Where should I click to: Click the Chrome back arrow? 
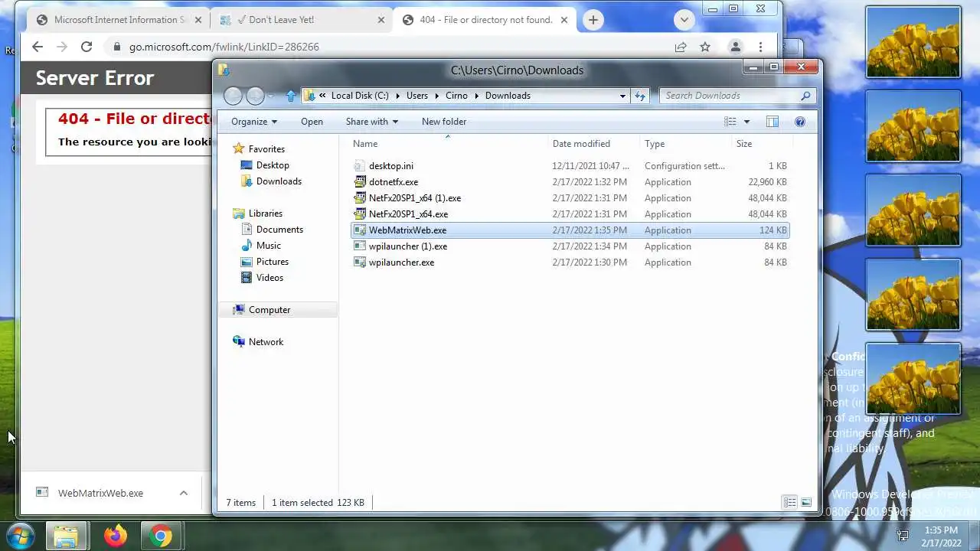point(38,47)
